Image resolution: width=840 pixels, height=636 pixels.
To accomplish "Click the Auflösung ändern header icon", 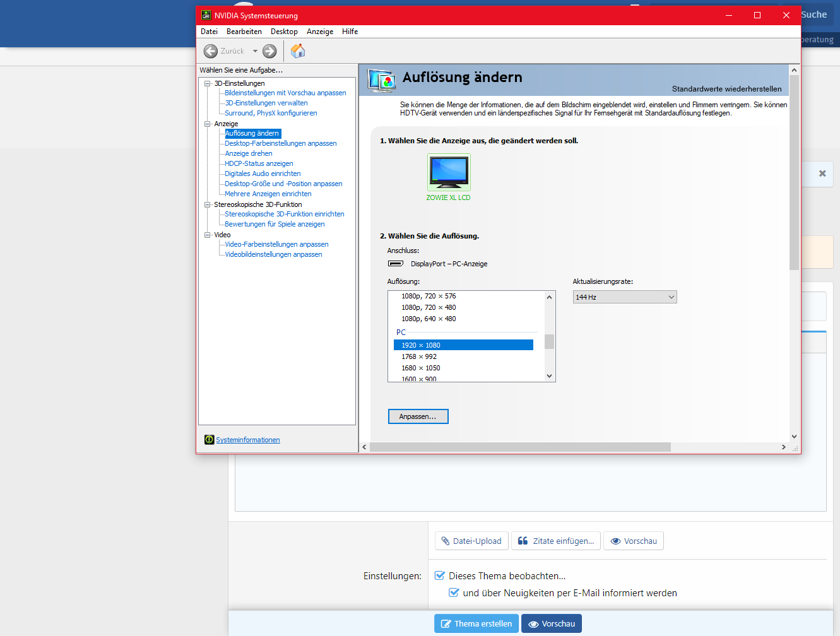I will click(x=382, y=81).
